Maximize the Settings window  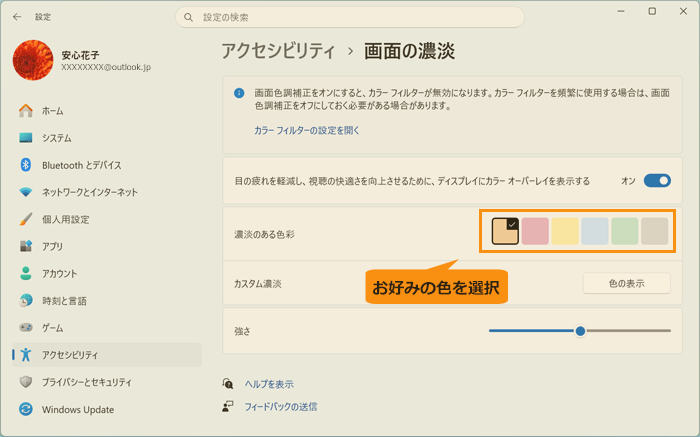652,11
